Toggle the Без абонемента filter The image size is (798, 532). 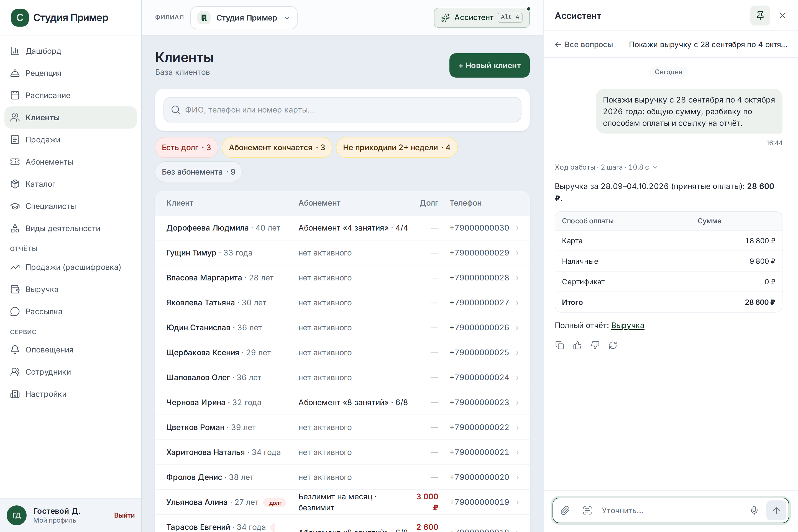pyautogui.click(x=198, y=172)
